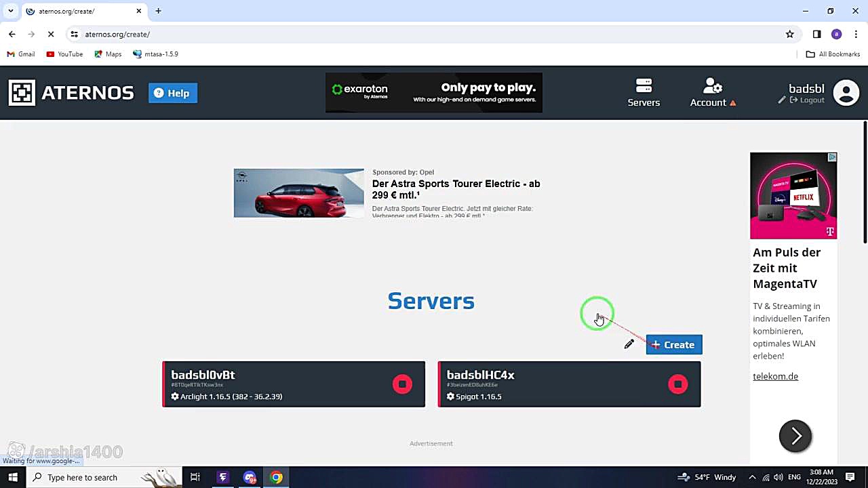Click the Der Astra Sports Tourer Electric headline
868x488 pixels.
tap(456, 189)
